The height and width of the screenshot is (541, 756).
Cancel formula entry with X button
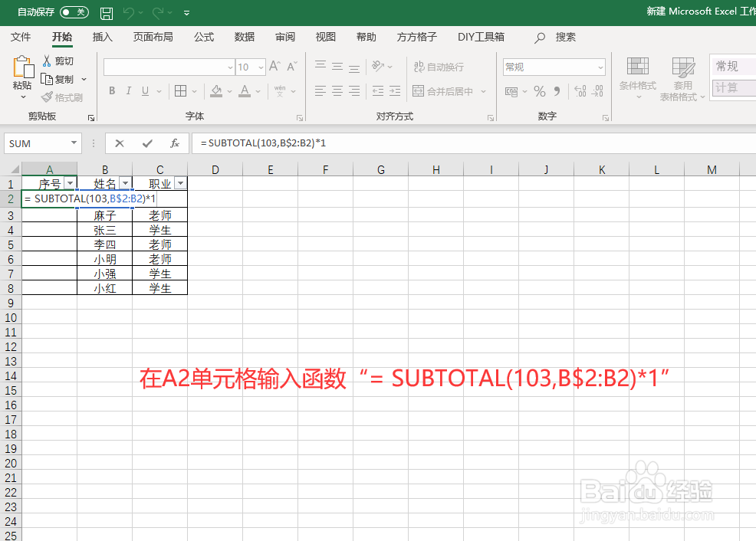(120, 143)
